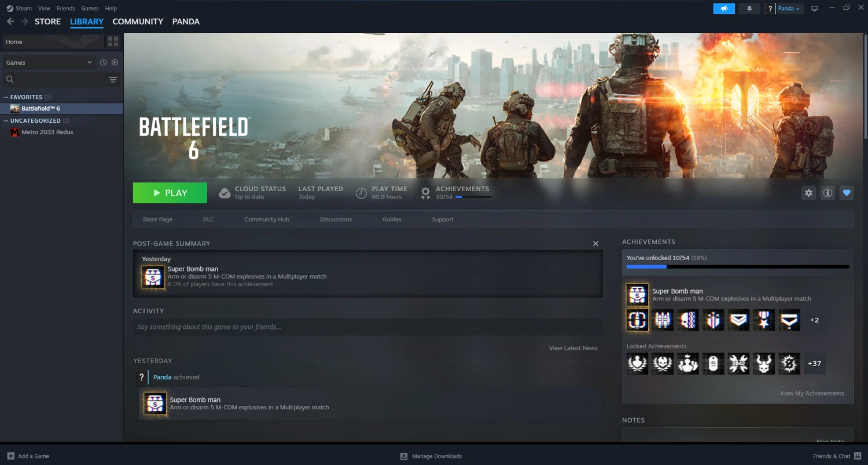Screen dimensions: 868x465
Task: Open the Guides link
Action: [392, 219]
